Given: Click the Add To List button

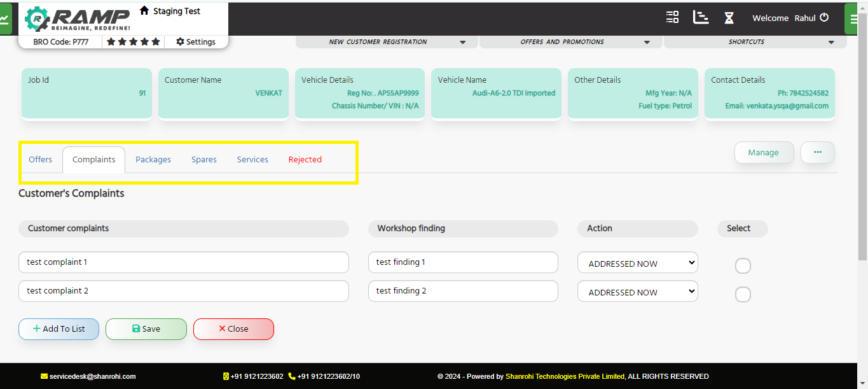Looking at the screenshot, I should (x=59, y=329).
